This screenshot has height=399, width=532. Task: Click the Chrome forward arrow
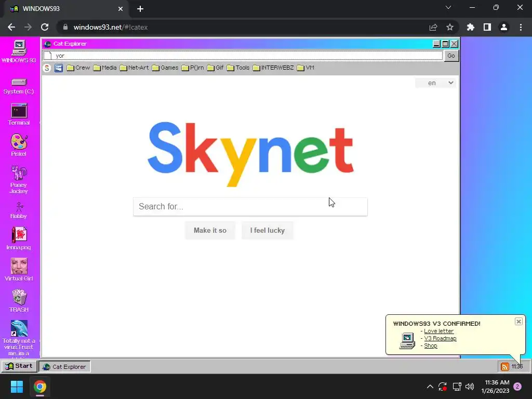coord(28,27)
